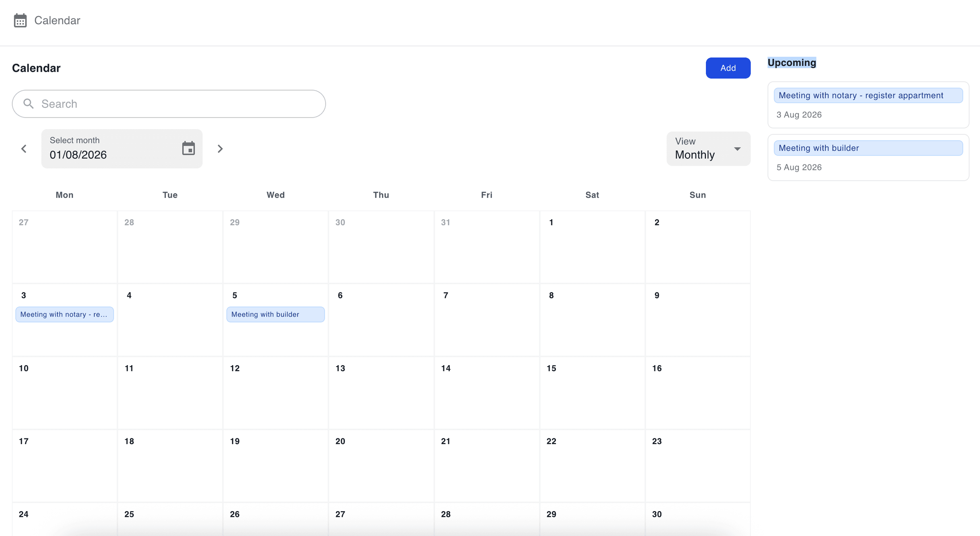Click the Select month date field
The width and height of the screenshot is (980, 536).
point(122,149)
